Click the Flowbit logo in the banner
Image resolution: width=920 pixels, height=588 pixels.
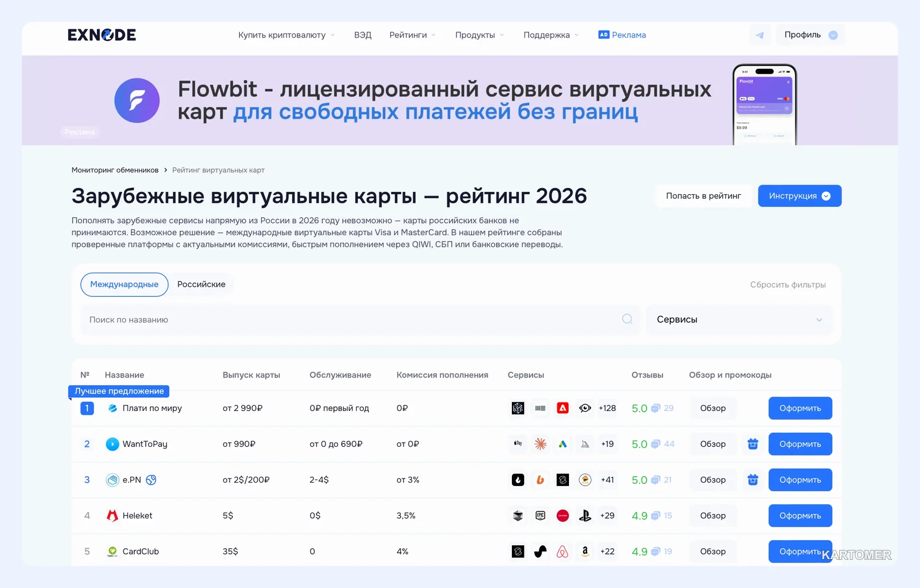[137, 100]
